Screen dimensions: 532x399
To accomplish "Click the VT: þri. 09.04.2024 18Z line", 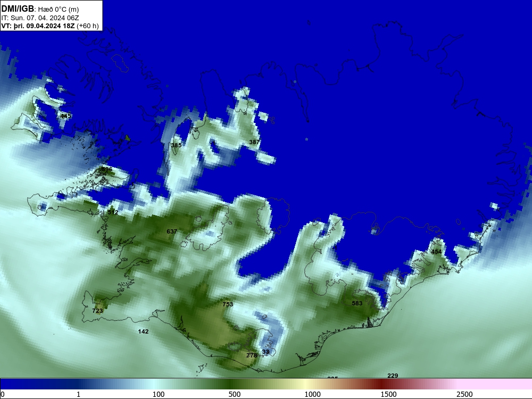I will pos(50,26).
